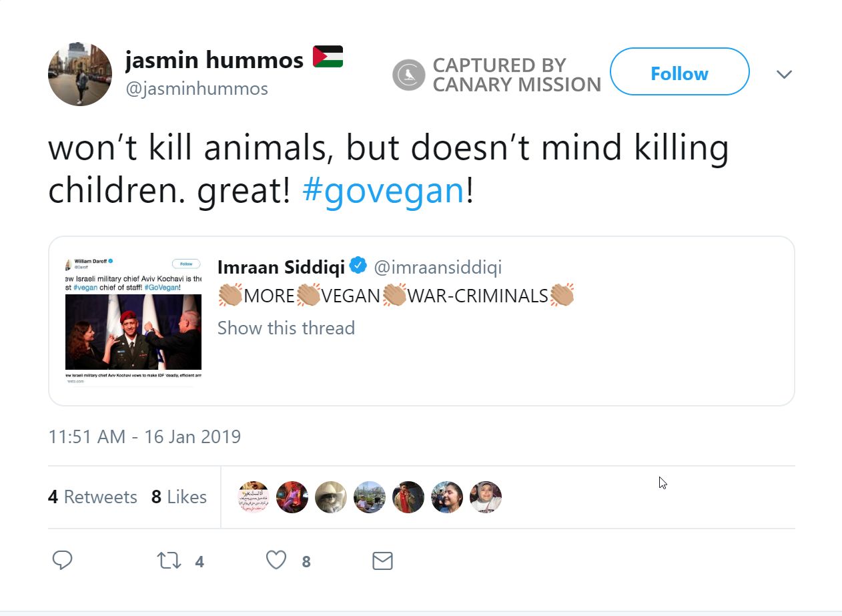Viewport: 842px width, 616px height.
Task: Click the Canary Mission bird logo
Action: [408, 75]
